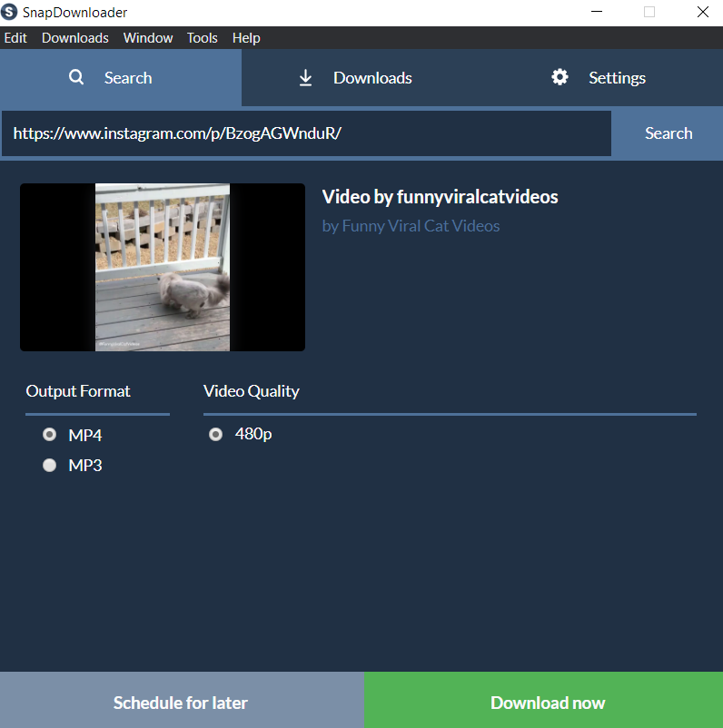The image size is (723, 728).
Task: Click the 'Video Quality' heading
Action: point(252,391)
